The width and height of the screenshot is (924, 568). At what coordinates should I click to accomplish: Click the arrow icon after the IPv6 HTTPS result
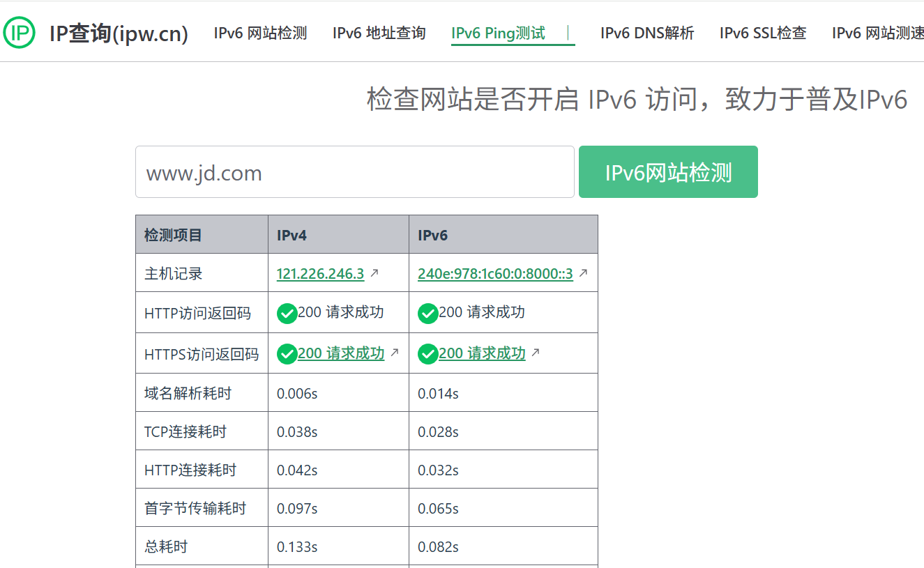coord(536,353)
